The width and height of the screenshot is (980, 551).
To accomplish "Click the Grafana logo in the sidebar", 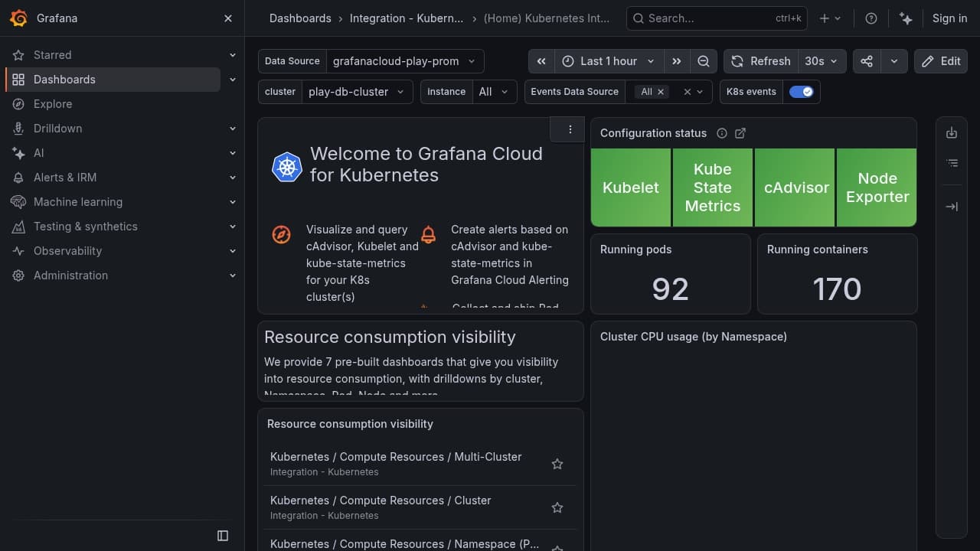I will coord(18,18).
